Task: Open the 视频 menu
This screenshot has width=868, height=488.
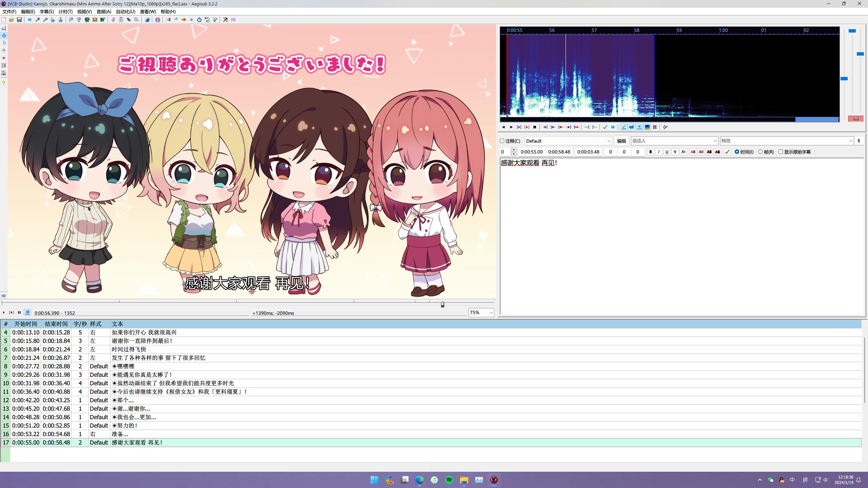Action: pyautogui.click(x=84, y=12)
